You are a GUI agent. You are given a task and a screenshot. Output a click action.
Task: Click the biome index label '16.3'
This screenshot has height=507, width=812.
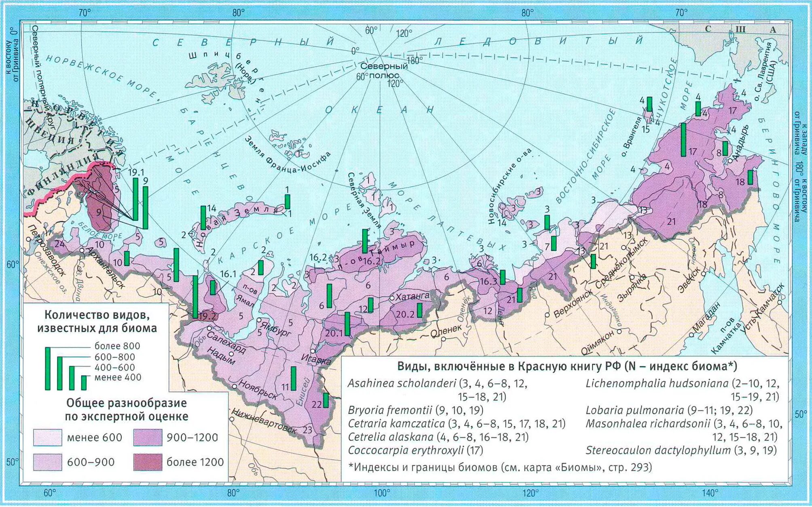(x=488, y=281)
